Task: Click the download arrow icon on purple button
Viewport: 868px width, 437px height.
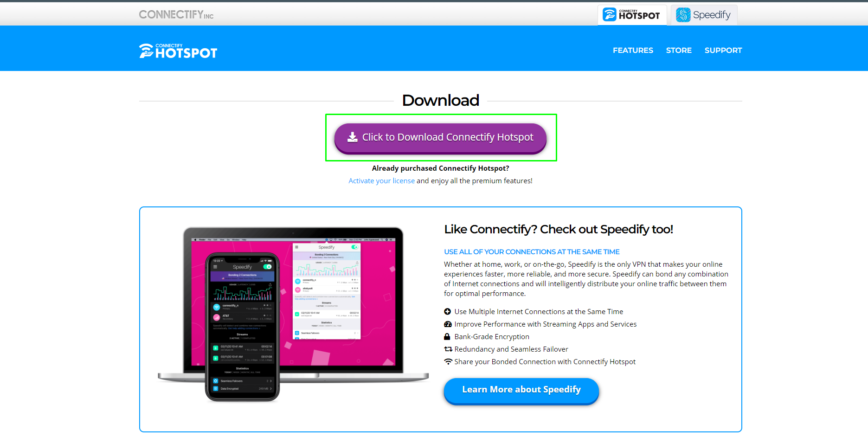Action: tap(353, 137)
